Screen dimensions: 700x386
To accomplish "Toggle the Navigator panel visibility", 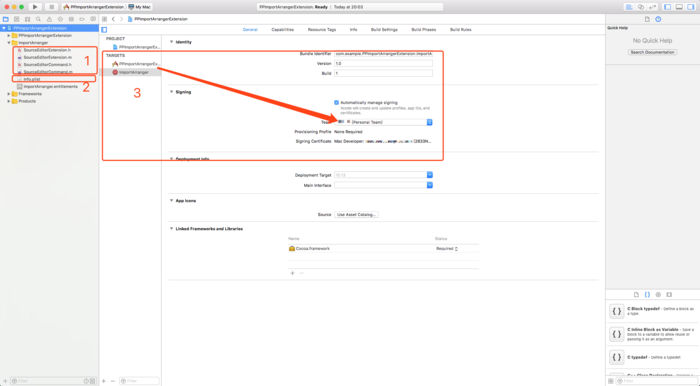I will tap(667, 7).
